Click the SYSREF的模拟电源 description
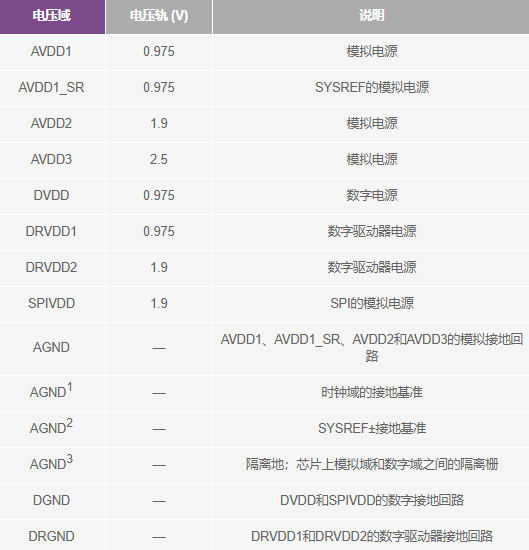 click(x=372, y=88)
